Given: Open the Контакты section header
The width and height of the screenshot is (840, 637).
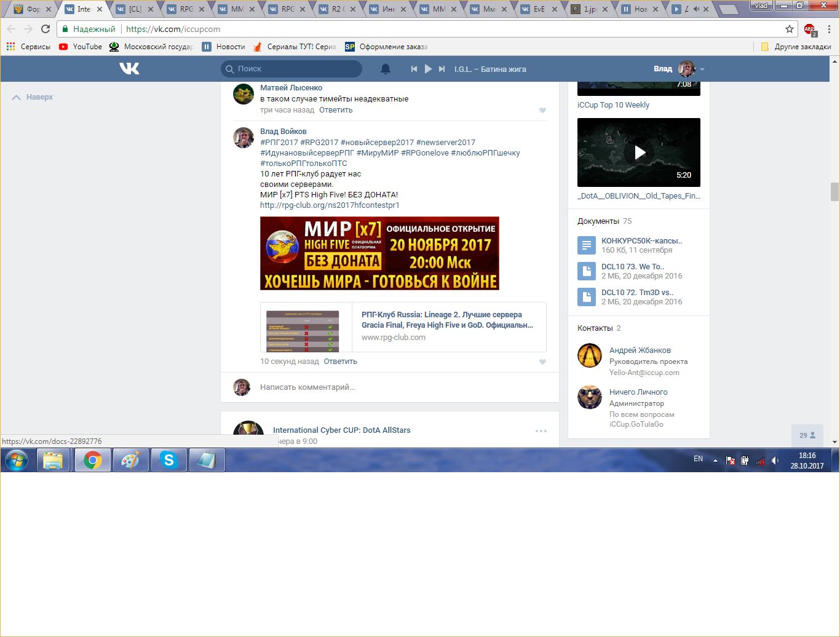Looking at the screenshot, I should click(x=599, y=328).
